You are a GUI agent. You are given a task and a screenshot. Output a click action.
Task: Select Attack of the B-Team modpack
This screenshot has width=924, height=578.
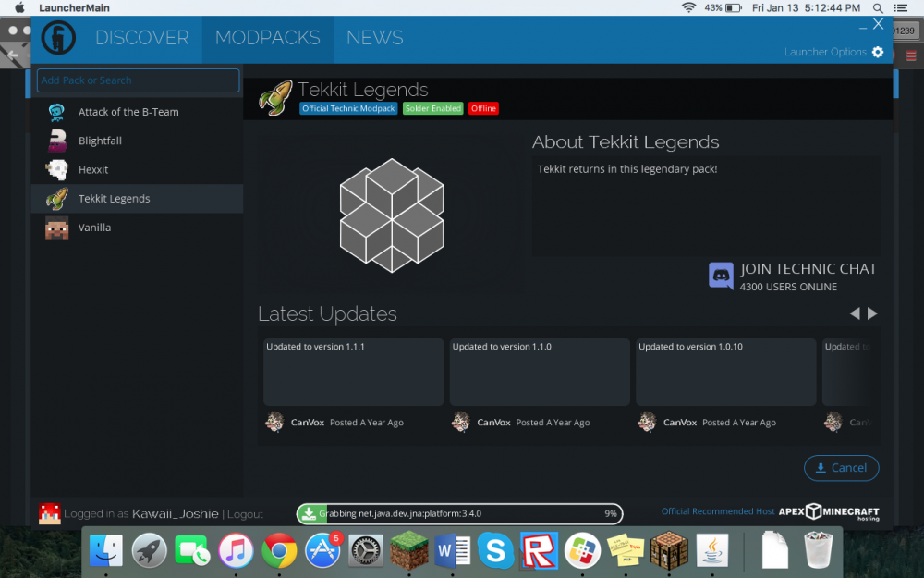coord(138,112)
